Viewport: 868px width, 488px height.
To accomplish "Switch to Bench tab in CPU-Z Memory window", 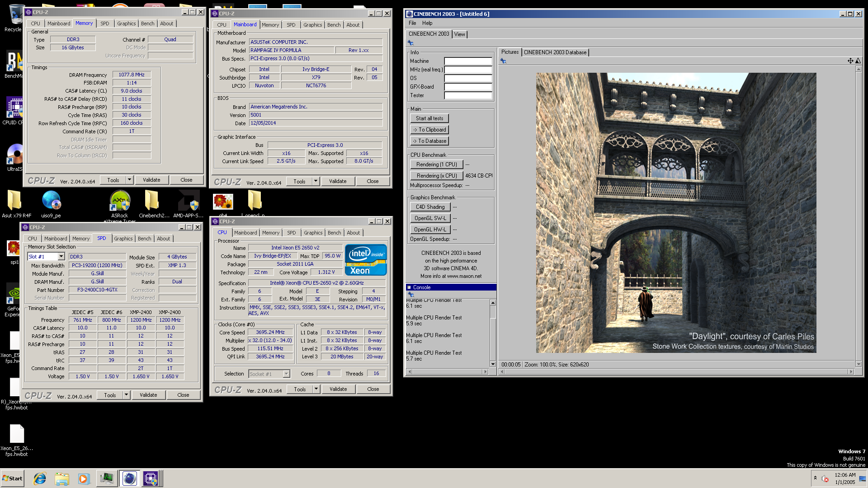I will pos(147,23).
